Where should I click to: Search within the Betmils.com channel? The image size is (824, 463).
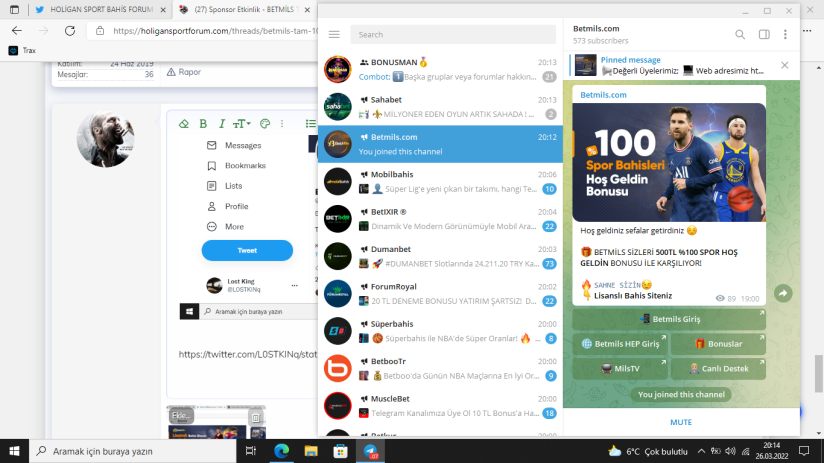coord(740,34)
